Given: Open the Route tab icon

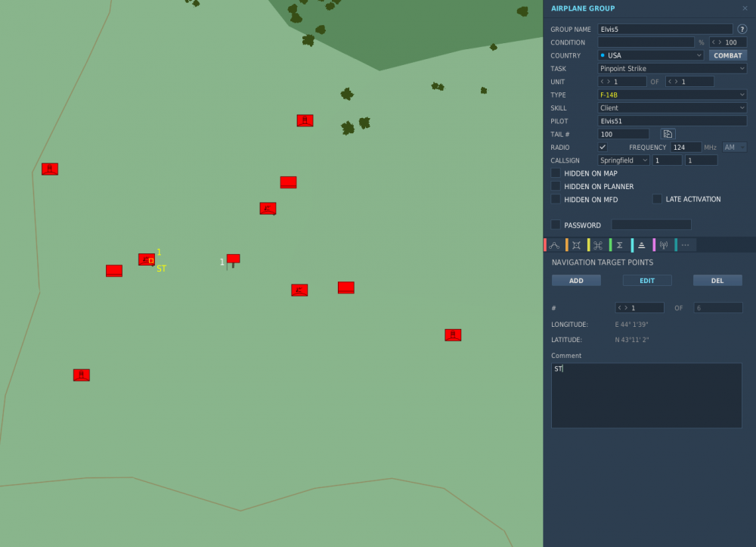Looking at the screenshot, I should point(555,245).
